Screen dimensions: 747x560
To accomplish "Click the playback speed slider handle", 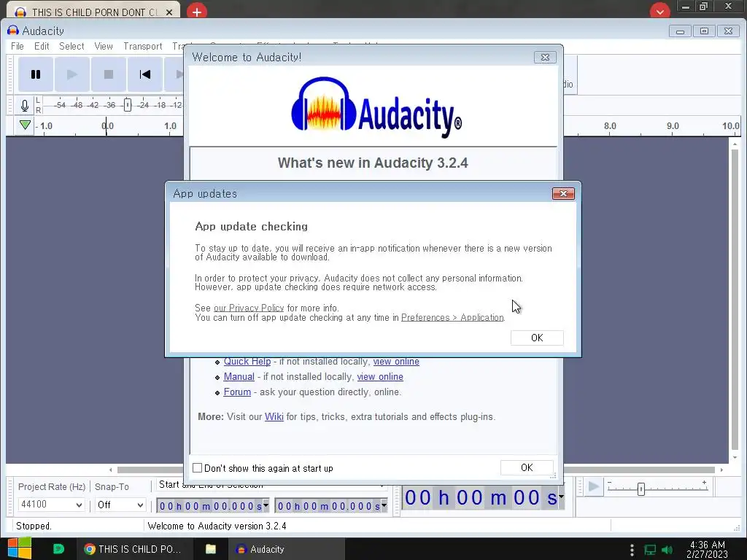I will [640, 489].
